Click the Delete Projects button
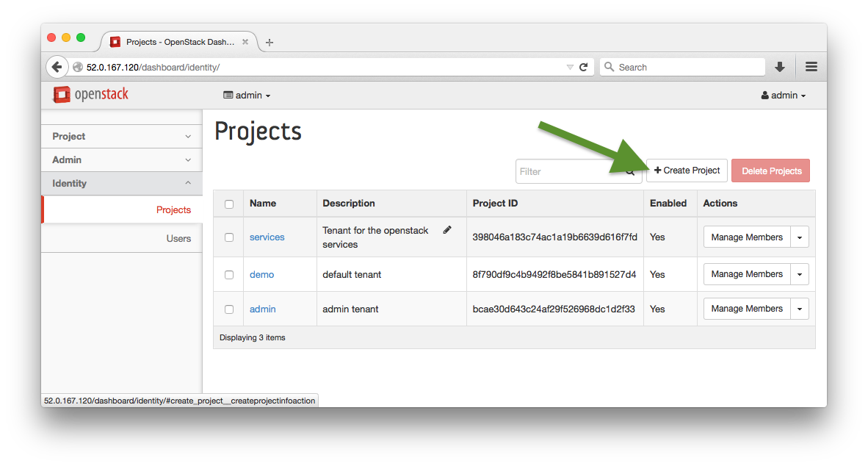This screenshot has height=466, width=868. pos(770,170)
